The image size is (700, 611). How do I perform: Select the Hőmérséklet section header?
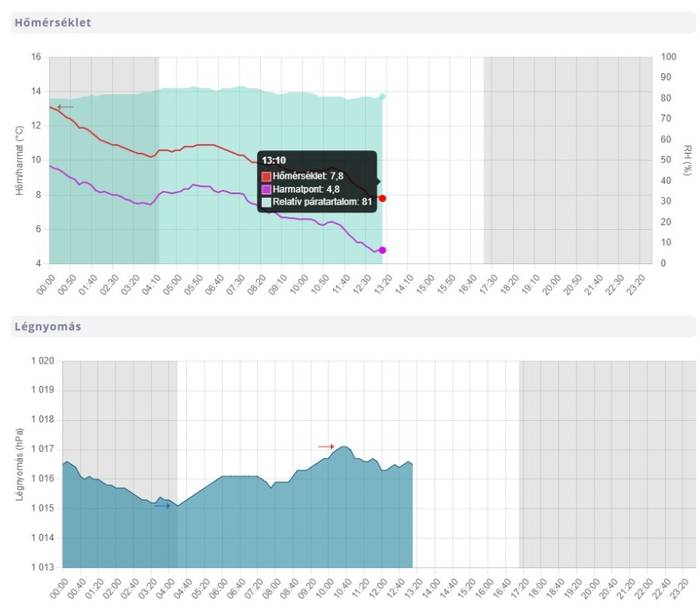52,22
